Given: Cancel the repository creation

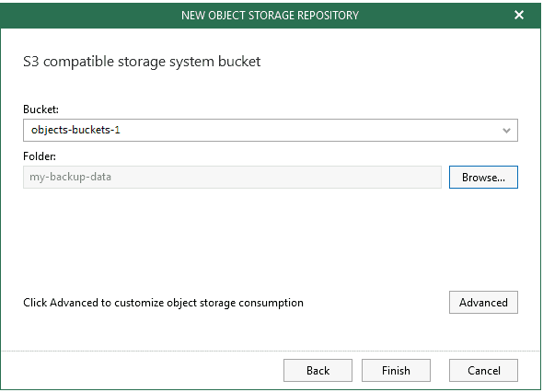Looking at the screenshot, I should coord(483,371).
